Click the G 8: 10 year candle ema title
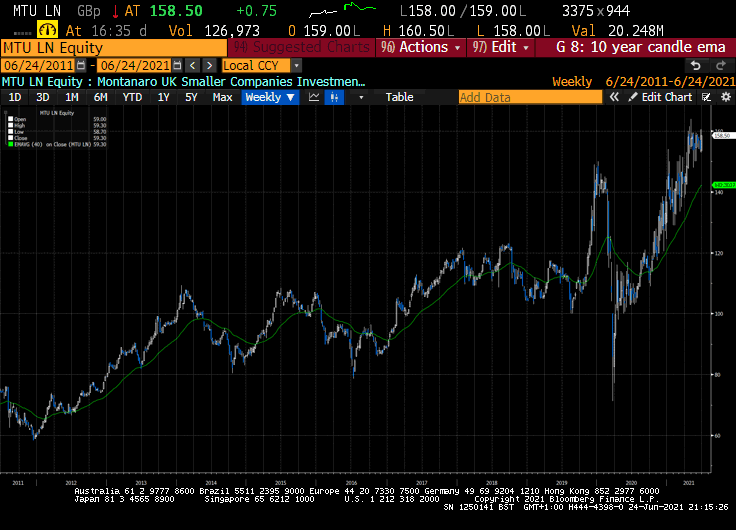 [640, 47]
